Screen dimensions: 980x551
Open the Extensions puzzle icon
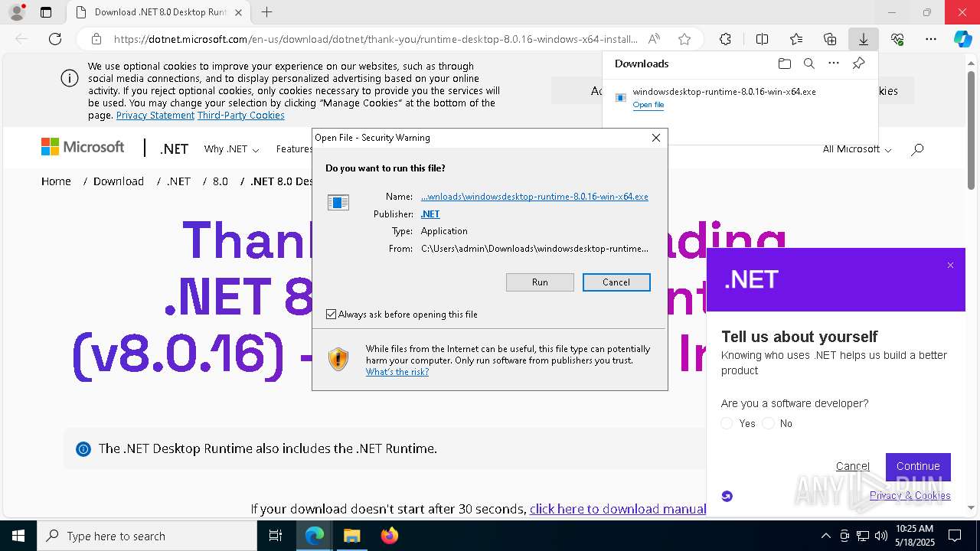coord(725,39)
